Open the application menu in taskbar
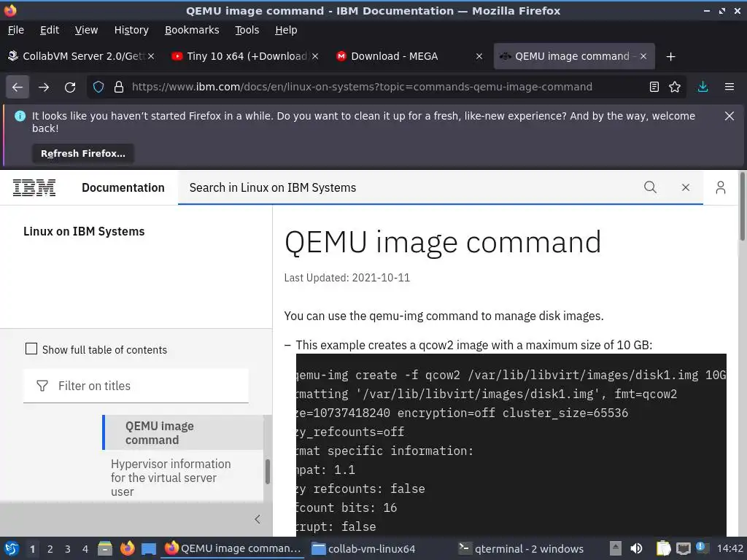 pos(12,548)
